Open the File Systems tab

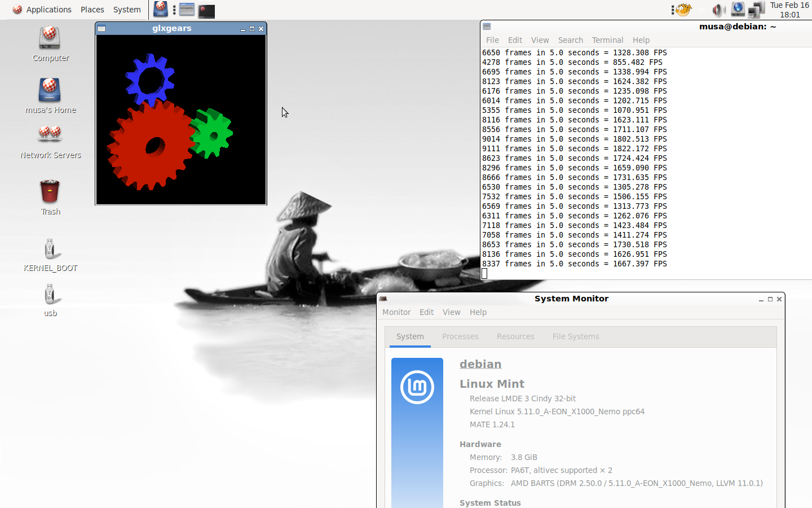click(x=576, y=336)
